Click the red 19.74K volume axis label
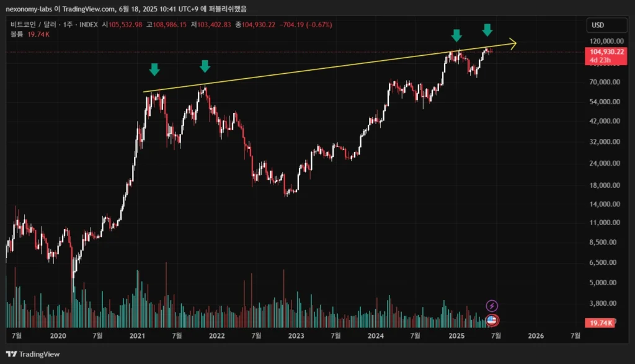This screenshot has height=364, width=635. click(600, 323)
